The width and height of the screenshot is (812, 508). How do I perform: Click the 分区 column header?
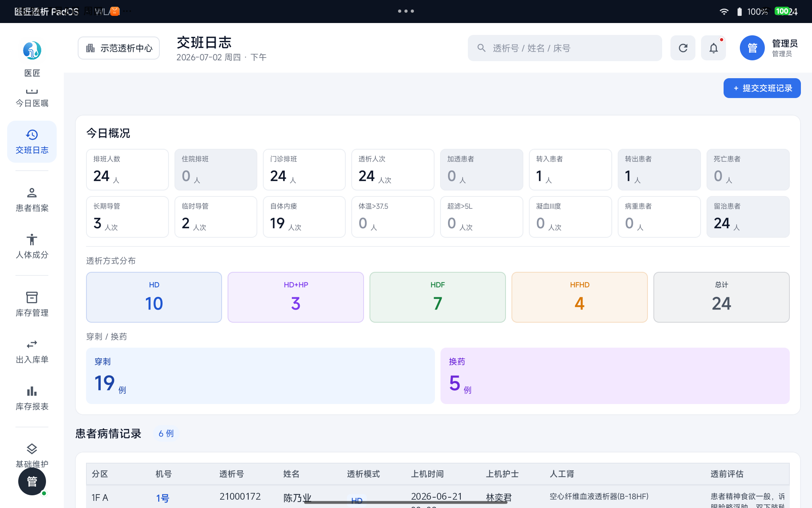point(100,474)
